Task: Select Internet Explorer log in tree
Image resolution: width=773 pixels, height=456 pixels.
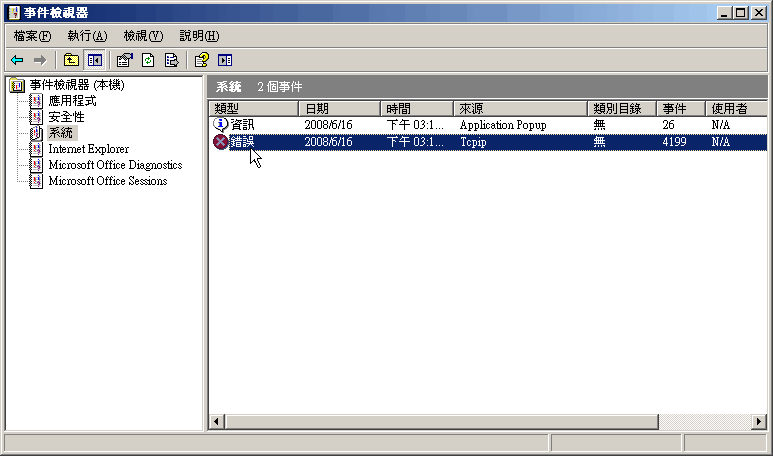Action: [88, 149]
